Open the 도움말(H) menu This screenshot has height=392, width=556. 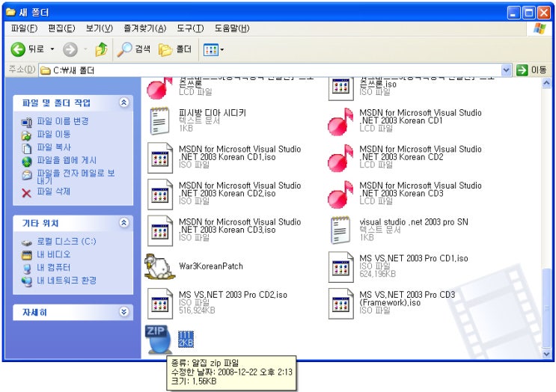pyautogui.click(x=232, y=28)
